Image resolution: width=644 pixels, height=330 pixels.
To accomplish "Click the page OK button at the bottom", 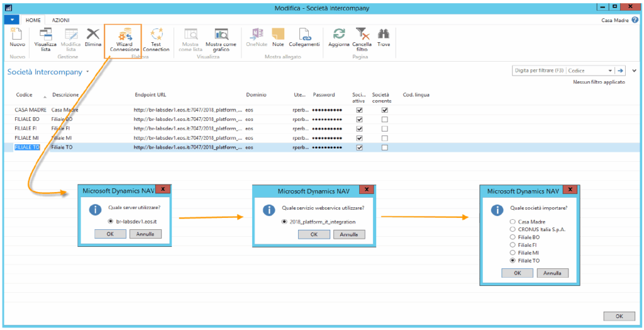I will (619, 316).
